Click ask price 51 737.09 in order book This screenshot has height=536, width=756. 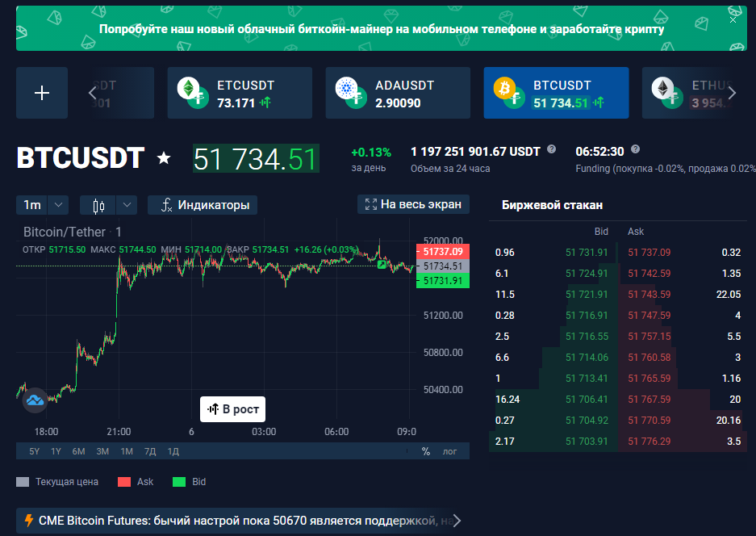tap(649, 253)
